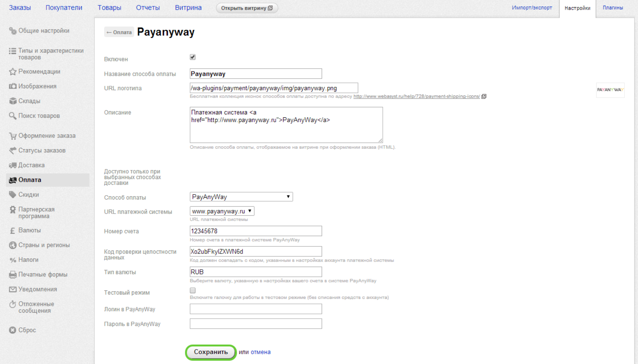Click the Код проверки целостности данных field
The image size is (638, 364).
(256, 251)
